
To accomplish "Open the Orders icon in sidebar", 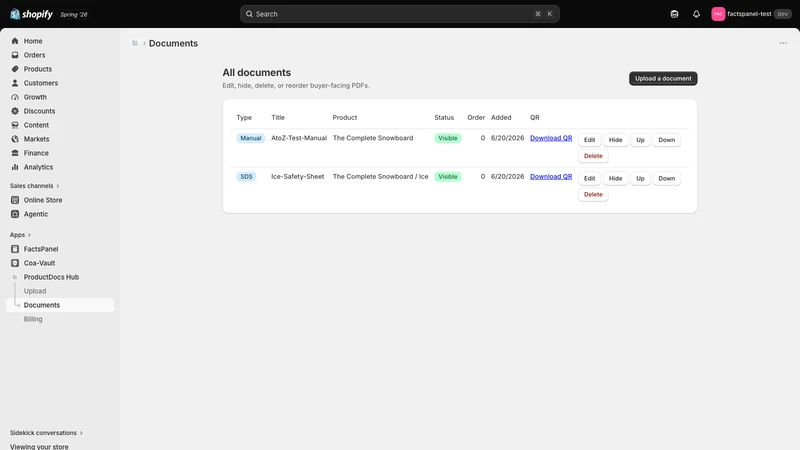I will (x=15, y=55).
